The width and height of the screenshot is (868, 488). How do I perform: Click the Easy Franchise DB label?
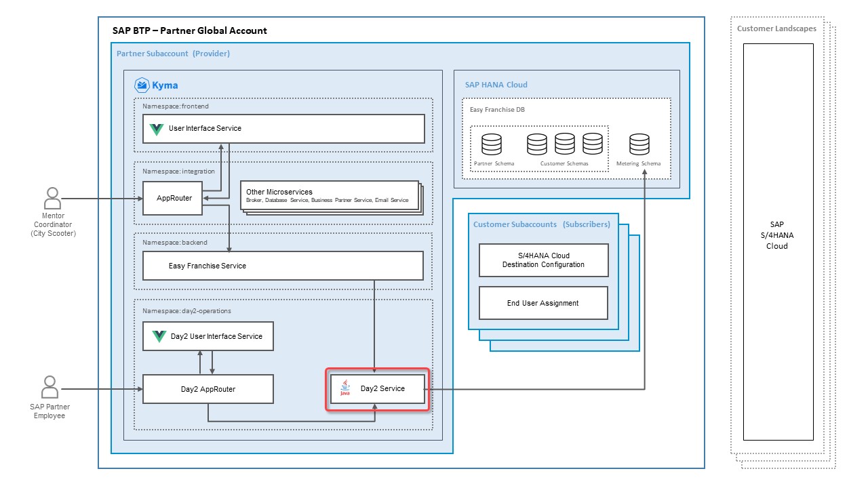[x=497, y=109]
